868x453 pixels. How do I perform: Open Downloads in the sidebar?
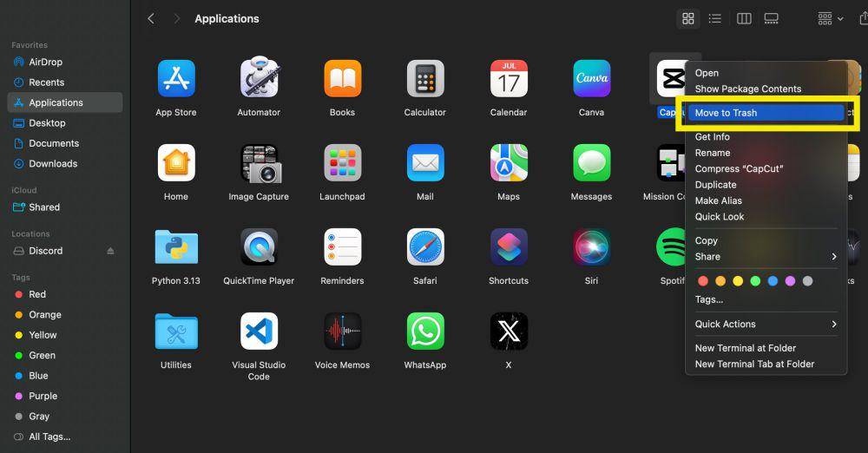(x=65, y=164)
